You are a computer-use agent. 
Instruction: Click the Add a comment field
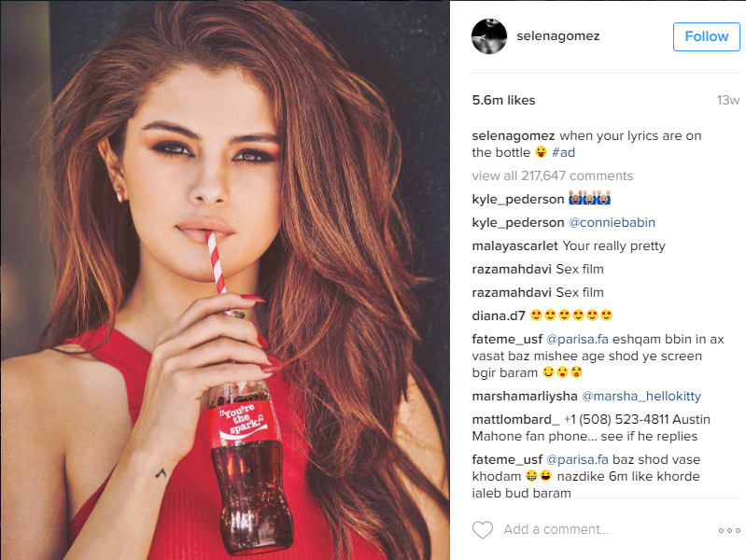tap(604, 529)
